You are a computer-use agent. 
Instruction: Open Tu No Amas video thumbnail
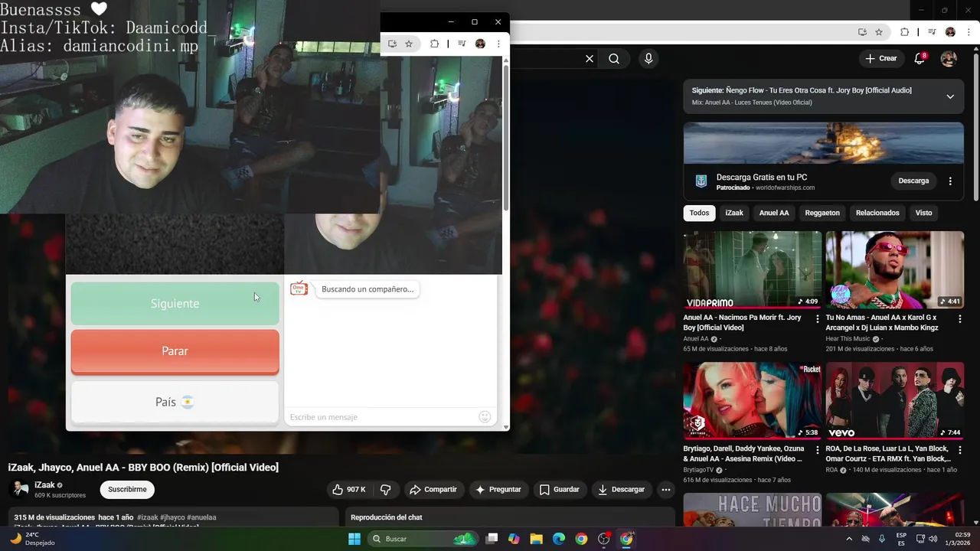[x=895, y=269]
